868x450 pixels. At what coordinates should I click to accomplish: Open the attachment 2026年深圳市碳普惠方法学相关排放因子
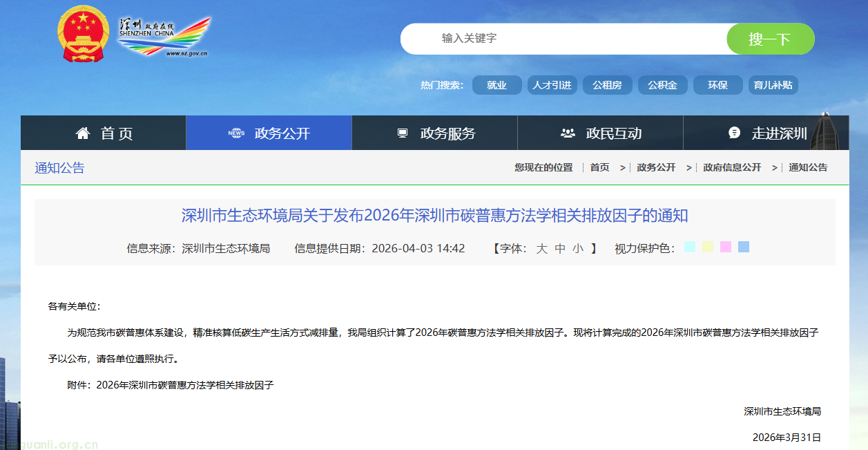click(x=185, y=385)
